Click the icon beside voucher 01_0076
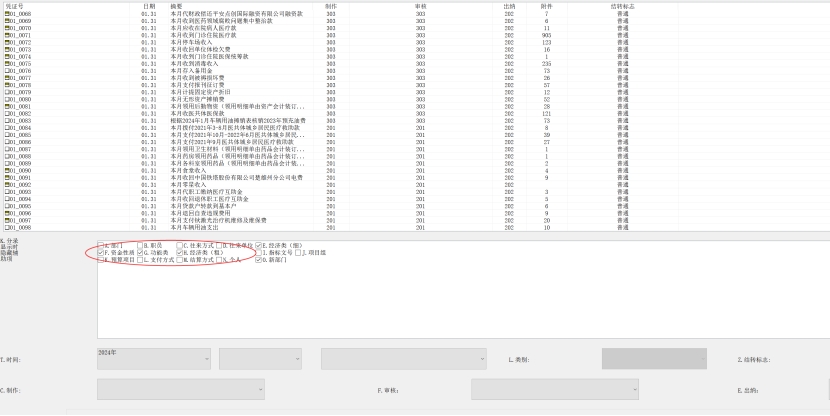 [7, 72]
